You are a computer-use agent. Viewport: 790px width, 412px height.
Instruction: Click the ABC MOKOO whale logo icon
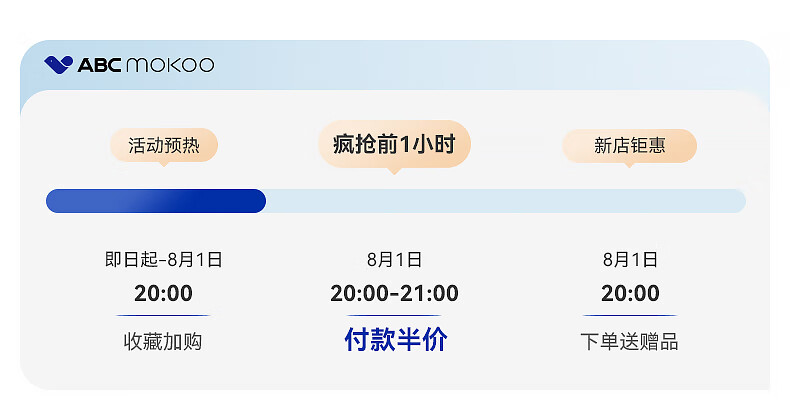tap(58, 64)
